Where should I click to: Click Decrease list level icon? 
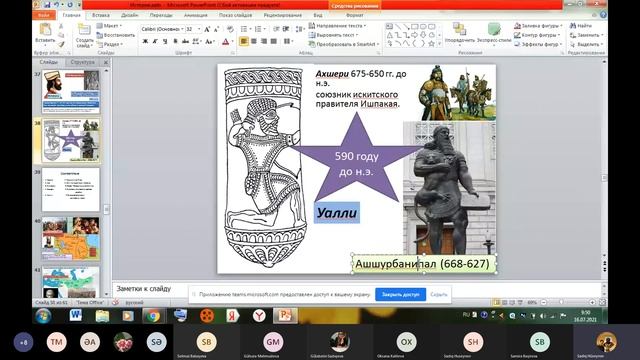point(276,29)
